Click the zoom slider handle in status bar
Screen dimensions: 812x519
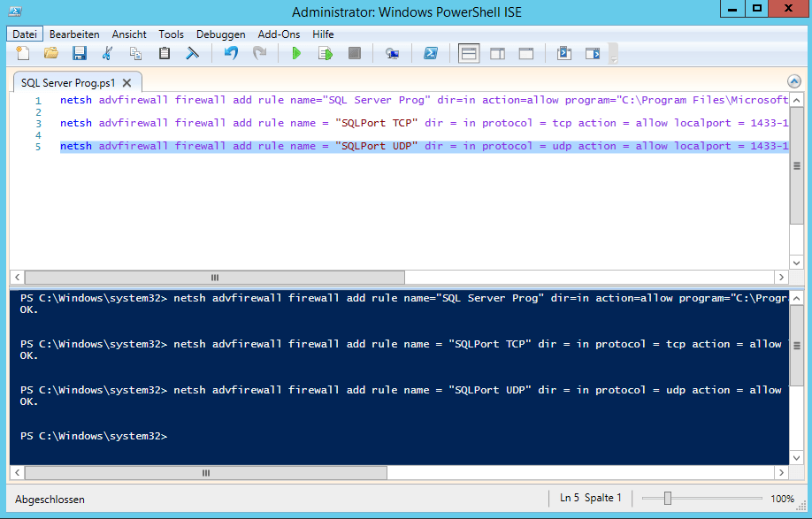[x=668, y=499]
